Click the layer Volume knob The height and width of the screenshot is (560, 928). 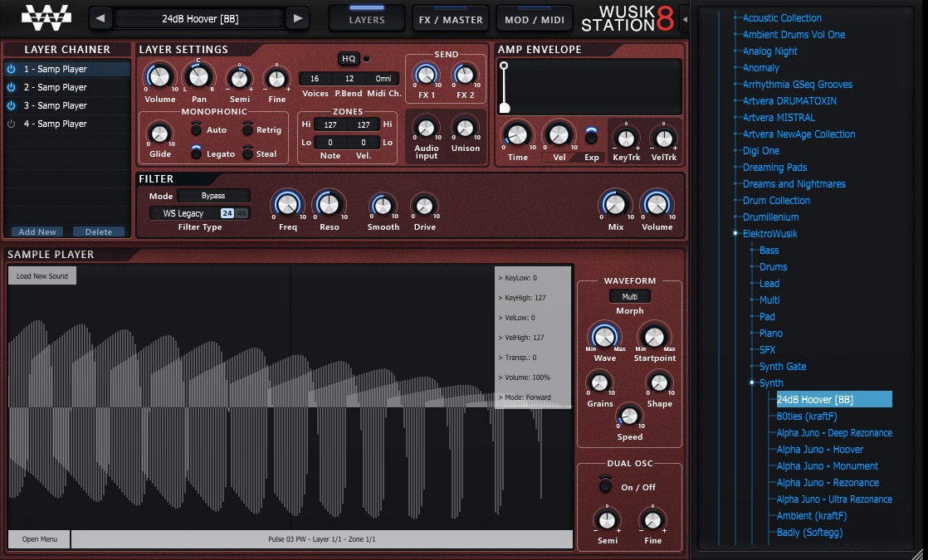(x=159, y=77)
